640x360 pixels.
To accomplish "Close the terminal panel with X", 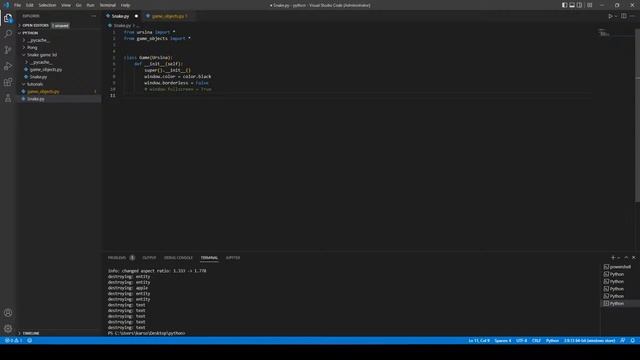I will (x=633, y=258).
